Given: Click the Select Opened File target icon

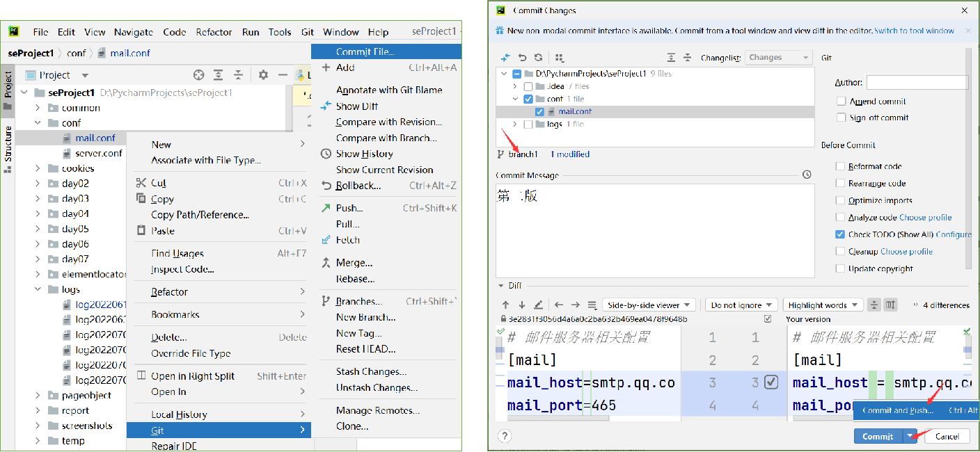Looking at the screenshot, I should pos(198,75).
